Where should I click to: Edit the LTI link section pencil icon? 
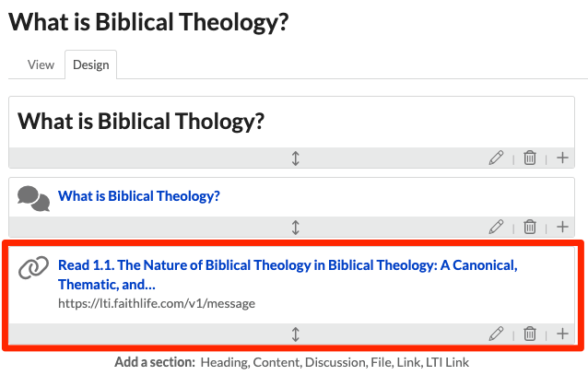[496, 334]
